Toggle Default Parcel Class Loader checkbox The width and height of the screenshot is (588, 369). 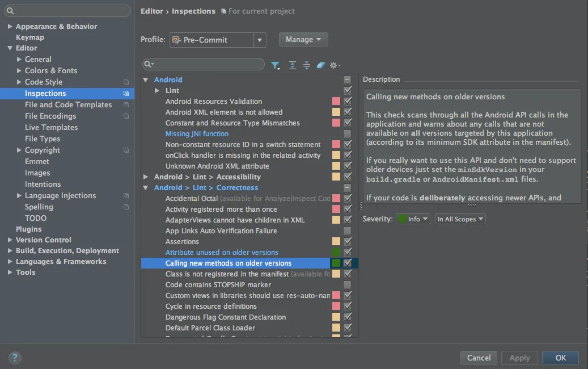pyautogui.click(x=348, y=328)
